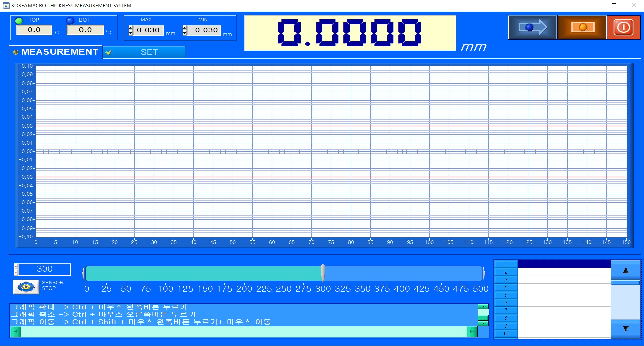Click the results list scrollbar thumb
Image resolution: width=644 pixels, height=346 pixels.
(x=626, y=283)
